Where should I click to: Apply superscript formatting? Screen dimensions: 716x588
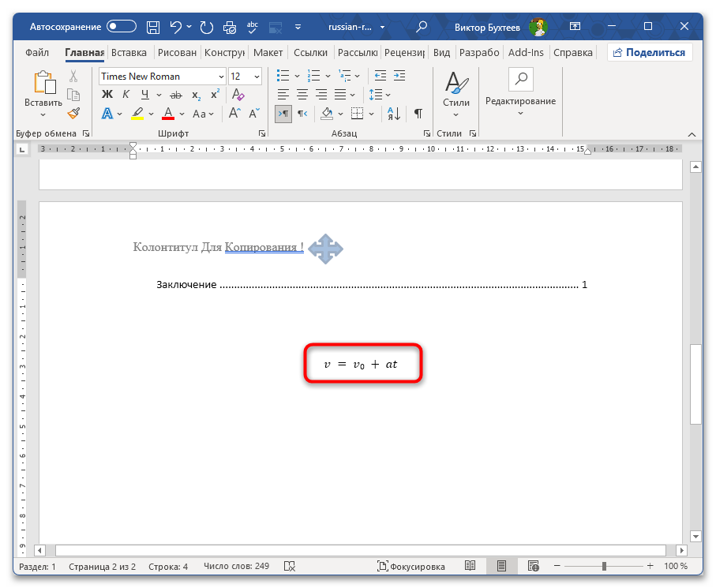[x=215, y=95]
